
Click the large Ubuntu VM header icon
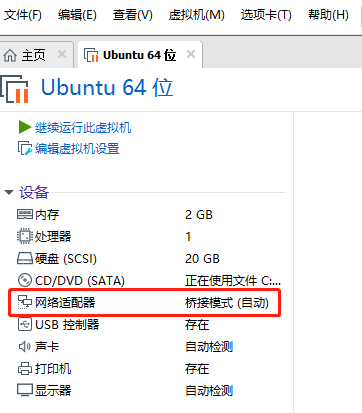[14, 89]
